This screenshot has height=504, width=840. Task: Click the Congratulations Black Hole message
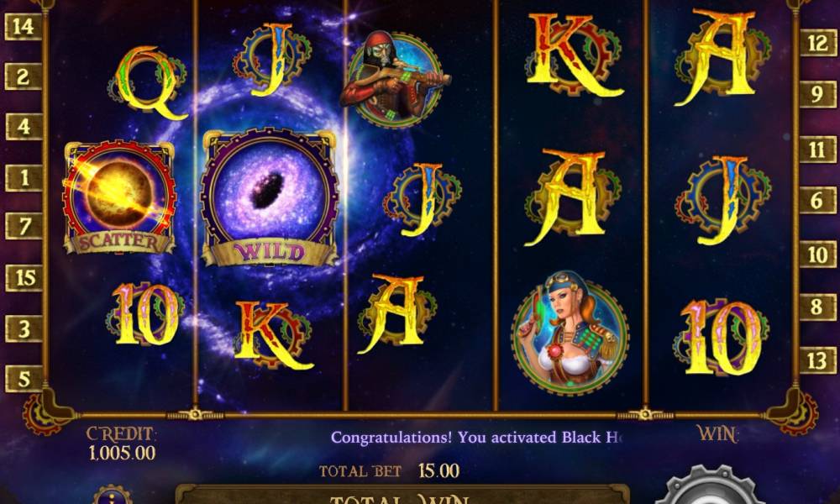tap(476, 438)
